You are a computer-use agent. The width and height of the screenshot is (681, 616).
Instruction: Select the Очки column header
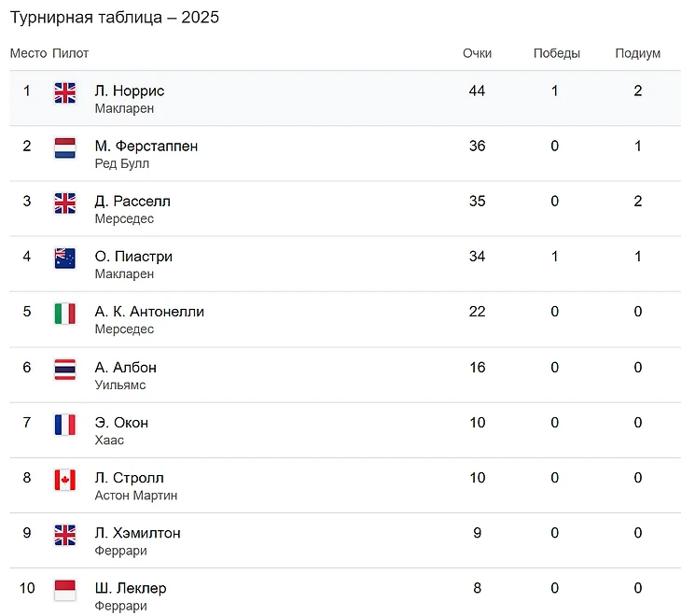(x=477, y=53)
